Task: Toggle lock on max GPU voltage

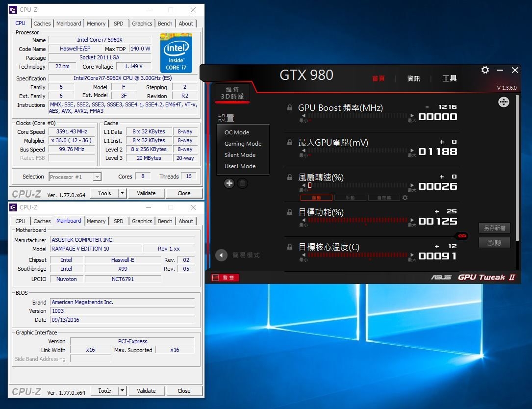Action: (x=290, y=142)
